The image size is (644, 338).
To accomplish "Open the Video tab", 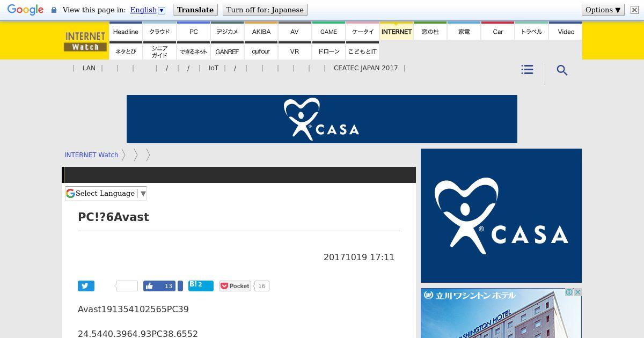I will click(566, 31).
